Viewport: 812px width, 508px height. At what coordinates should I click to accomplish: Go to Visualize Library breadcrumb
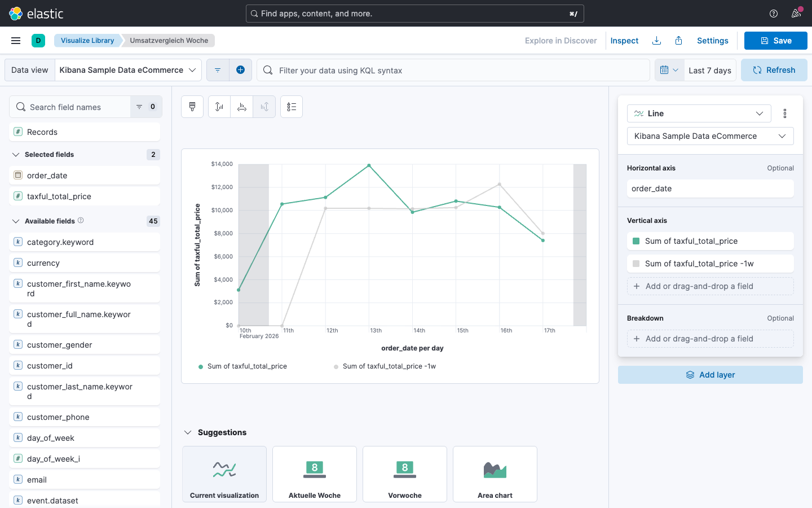click(x=87, y=41)
